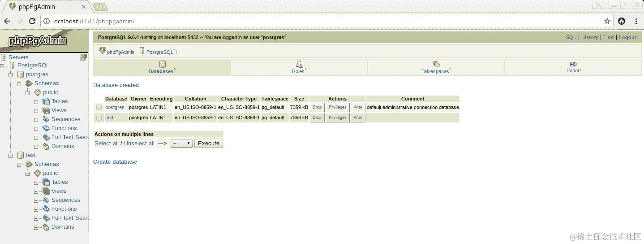The height and width of the screenshot is (244, 644).
Task: Expand Tables node under postgres public schema
Action: 36,101
